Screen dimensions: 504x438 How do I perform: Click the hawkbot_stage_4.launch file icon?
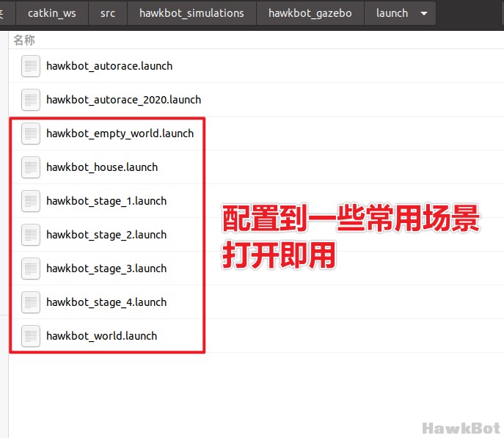point(31,302)
